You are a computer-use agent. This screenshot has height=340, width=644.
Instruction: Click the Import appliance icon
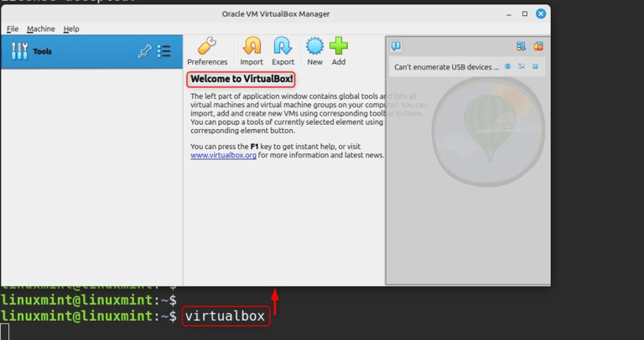click(252, 51)
